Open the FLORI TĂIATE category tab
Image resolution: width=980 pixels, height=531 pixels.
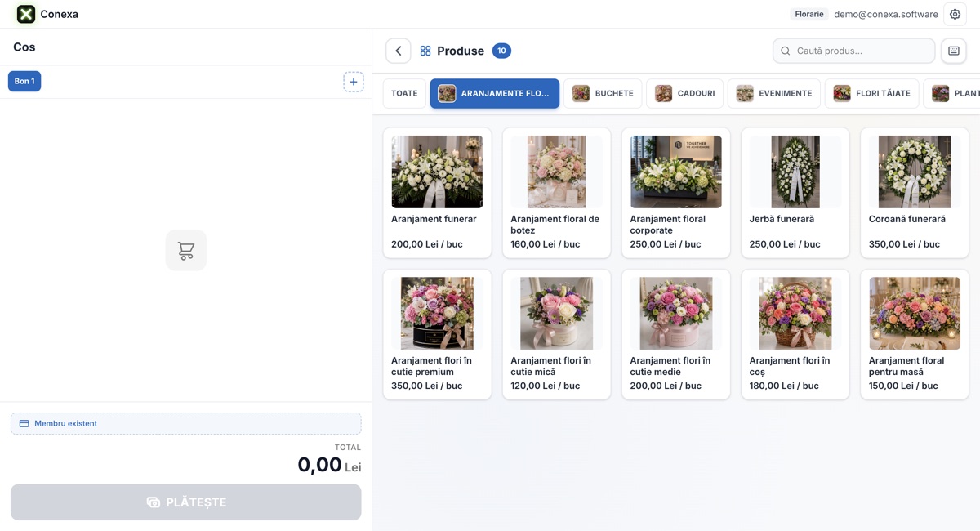click(872, 93)
